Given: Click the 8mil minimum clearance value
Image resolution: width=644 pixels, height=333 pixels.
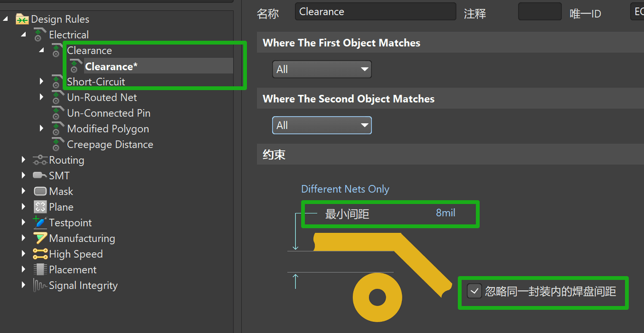Looking at the screenshot, I should (x=445, y=213).
